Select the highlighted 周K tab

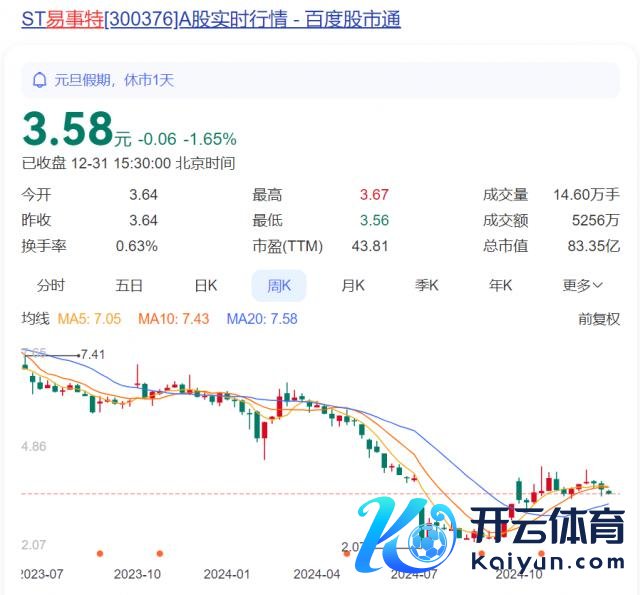tap(278, 285)
